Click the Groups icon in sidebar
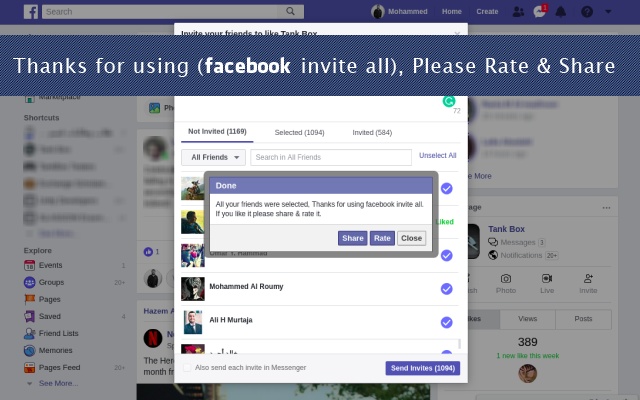Viewport: 640px width, 400px height. point(29,282)
